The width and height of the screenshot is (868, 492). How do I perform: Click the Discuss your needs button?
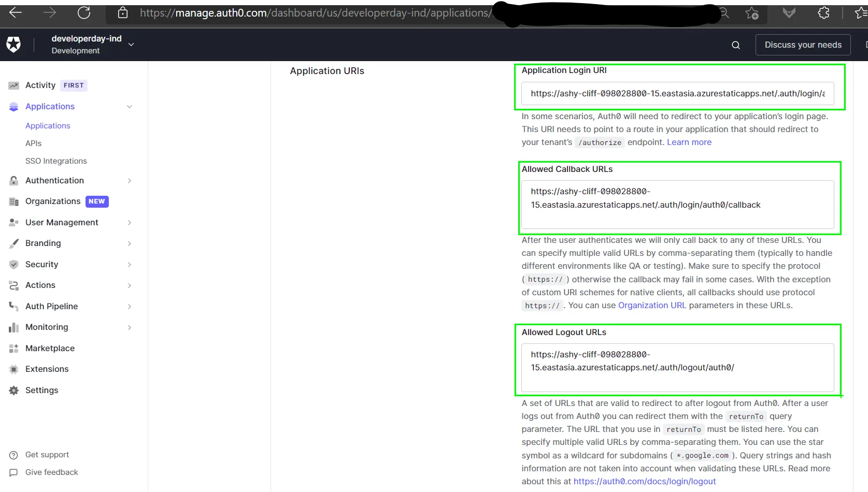(803, 45)
